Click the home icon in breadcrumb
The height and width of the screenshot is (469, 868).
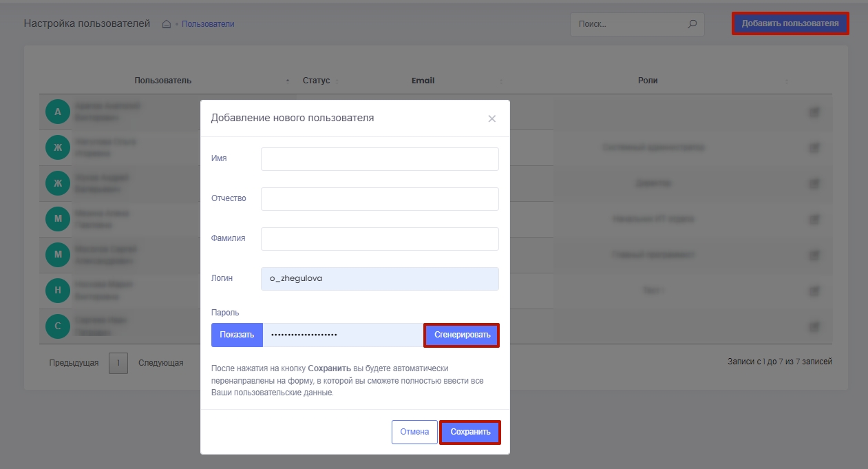(x=166, y=24)
